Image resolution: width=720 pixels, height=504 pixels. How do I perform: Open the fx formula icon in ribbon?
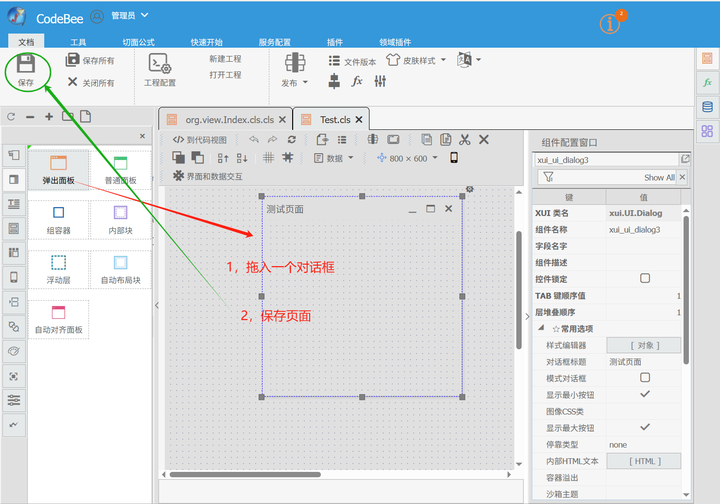click(x=357, y=82)
